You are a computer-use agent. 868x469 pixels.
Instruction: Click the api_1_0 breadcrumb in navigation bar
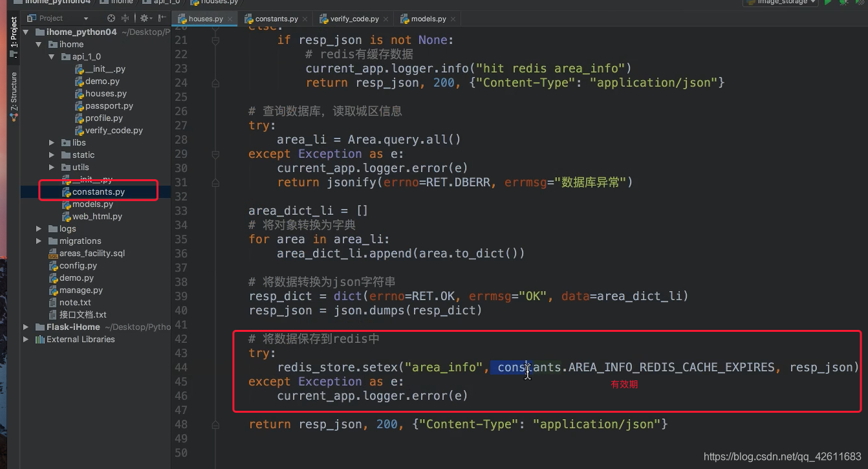[x=162, y=3]
